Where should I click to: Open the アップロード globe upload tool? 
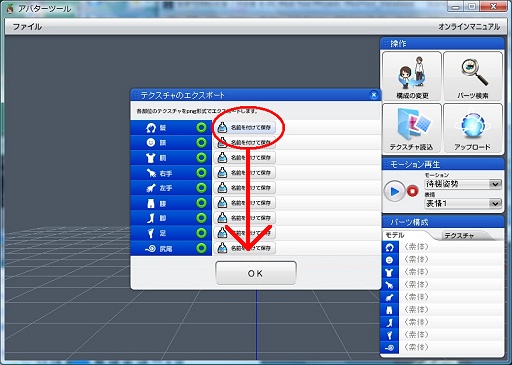click(473, 128)
